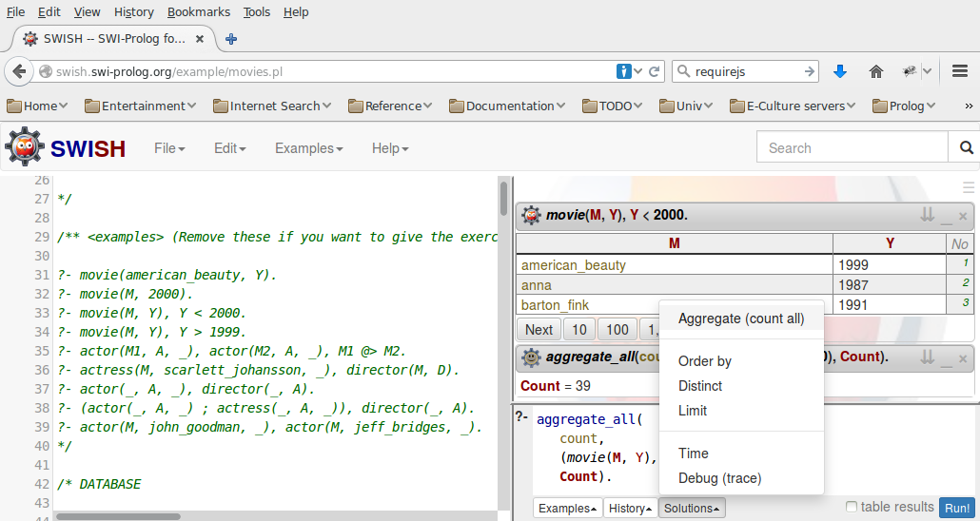Click the search magnifier button in SWISH navbar

point(966,148)
